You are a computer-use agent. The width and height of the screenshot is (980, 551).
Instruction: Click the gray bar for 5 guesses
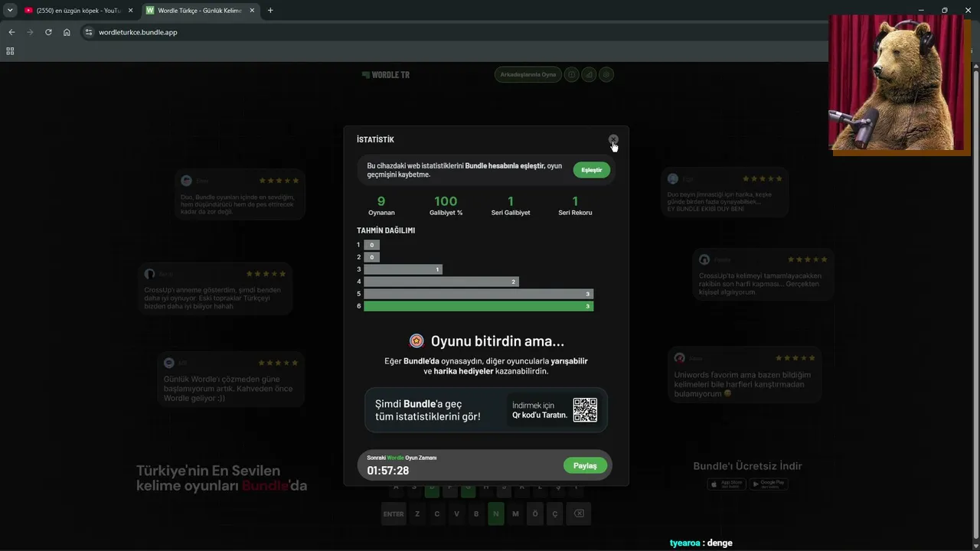[x=479, y=294]
